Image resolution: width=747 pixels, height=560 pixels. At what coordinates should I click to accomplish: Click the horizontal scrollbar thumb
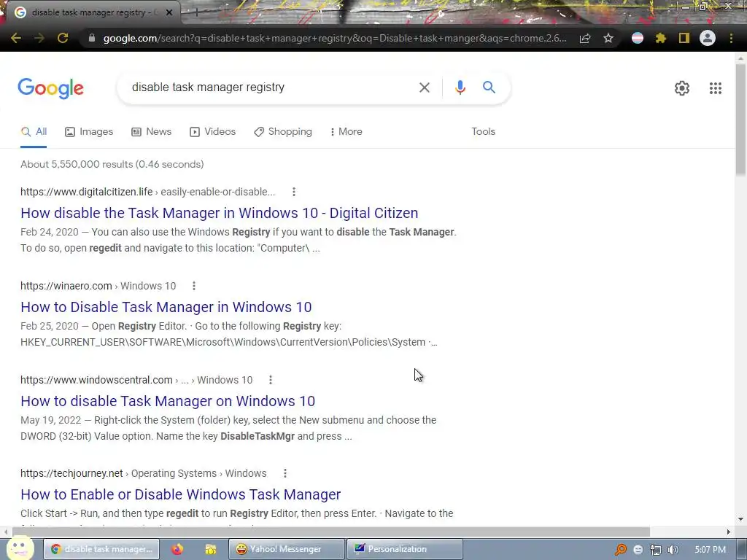(x=331, y=532)
